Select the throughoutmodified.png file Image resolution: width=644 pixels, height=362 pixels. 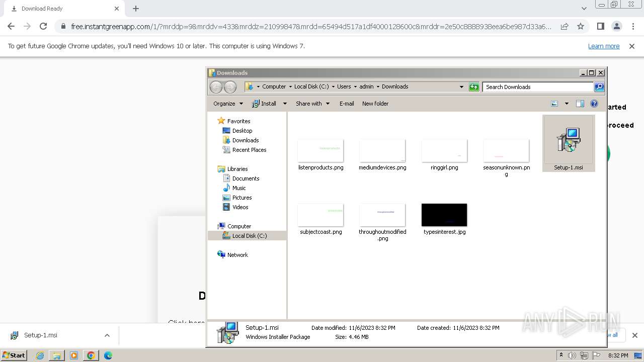382,222
